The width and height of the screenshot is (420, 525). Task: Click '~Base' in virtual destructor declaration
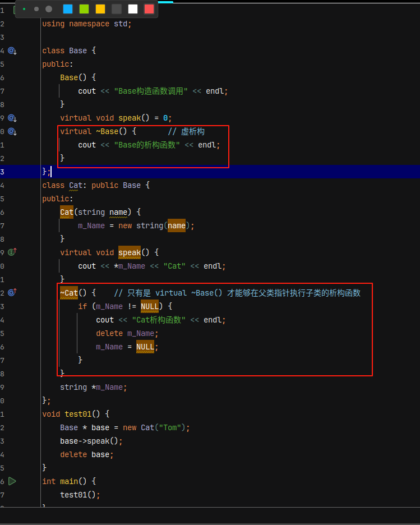click(107, 132)
